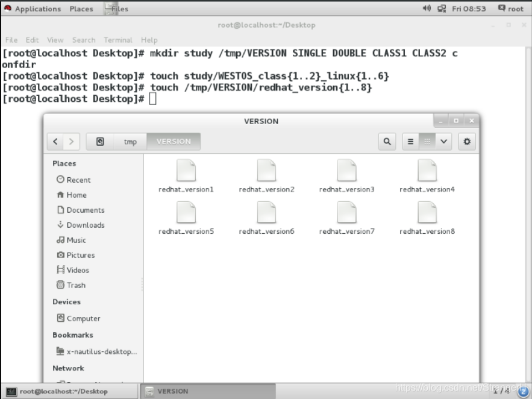This screenshot has width=532, height=399.
Task: Click the Files app menu in top bar
Action: click(117, 9)
